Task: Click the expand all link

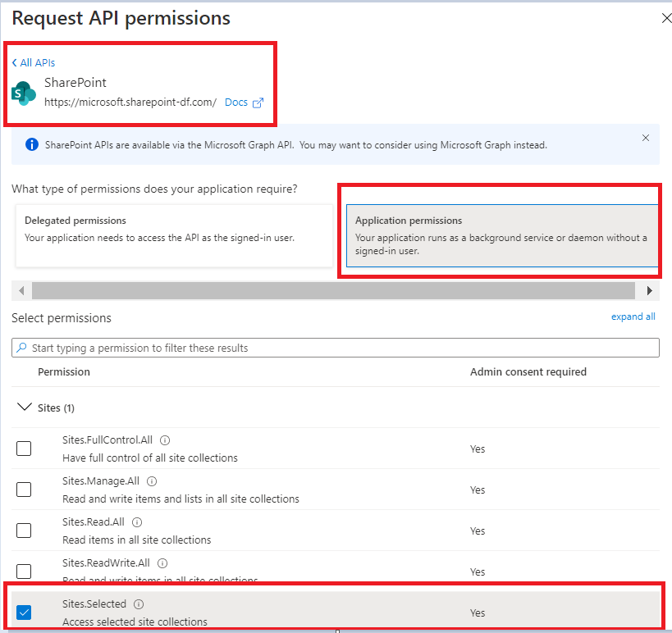Action: click(633, 316)
